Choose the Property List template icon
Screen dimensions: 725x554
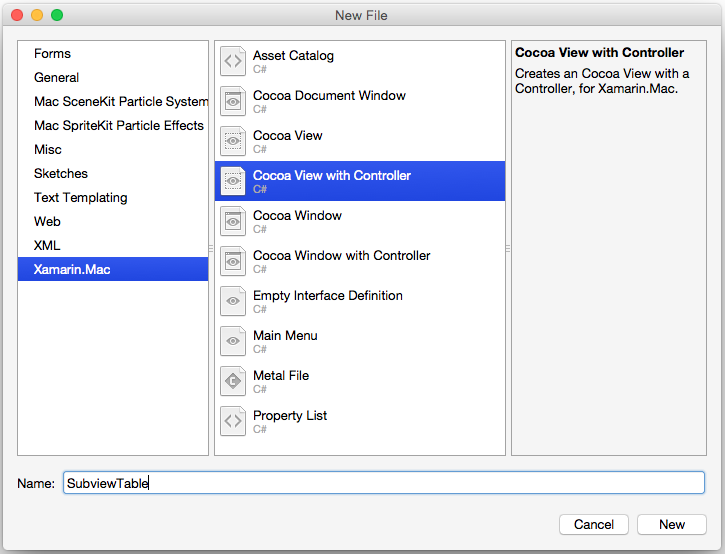click(233, 421)
